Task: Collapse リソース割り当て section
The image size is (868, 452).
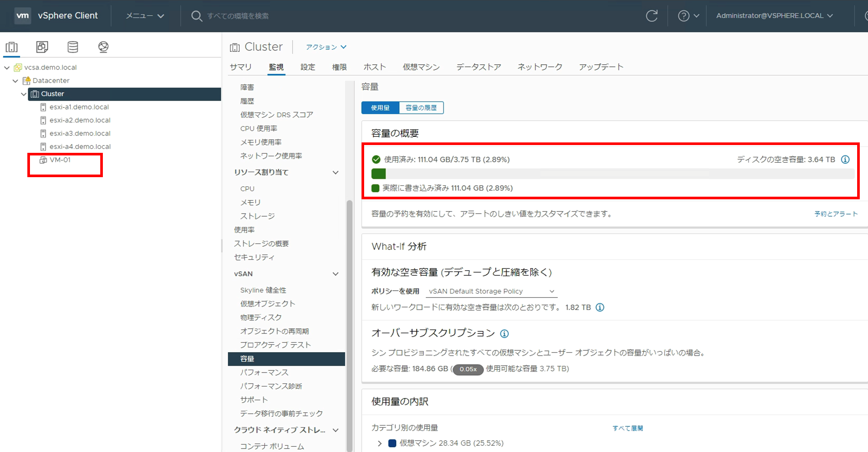Action: [335, 172]
